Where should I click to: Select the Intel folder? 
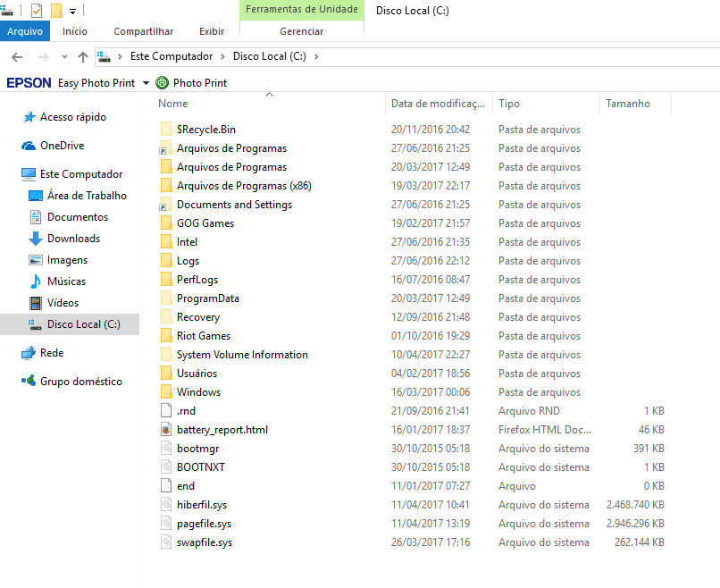point(187,242)
